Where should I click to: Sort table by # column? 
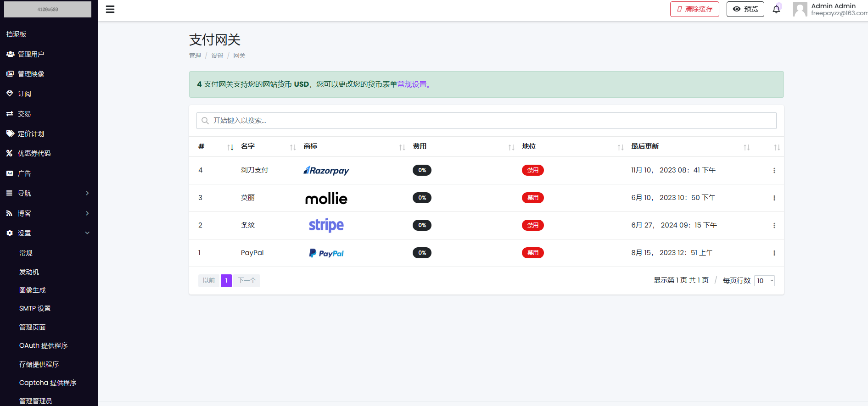tap(230, 147)
